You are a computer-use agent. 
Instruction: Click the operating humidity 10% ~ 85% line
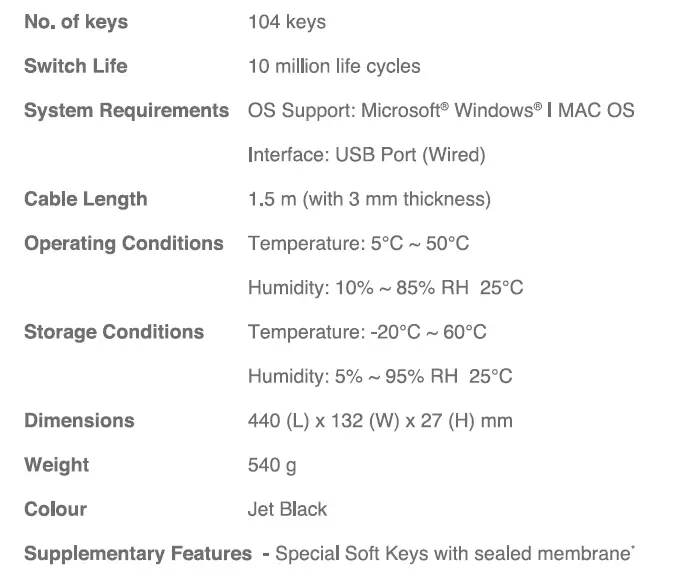coord(385,288)
